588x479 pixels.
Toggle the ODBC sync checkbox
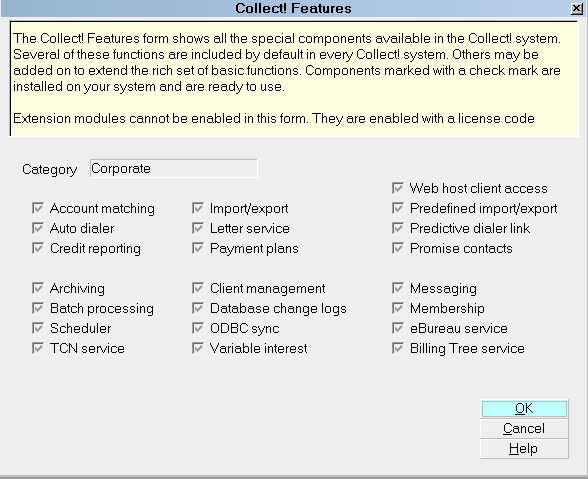198,328
